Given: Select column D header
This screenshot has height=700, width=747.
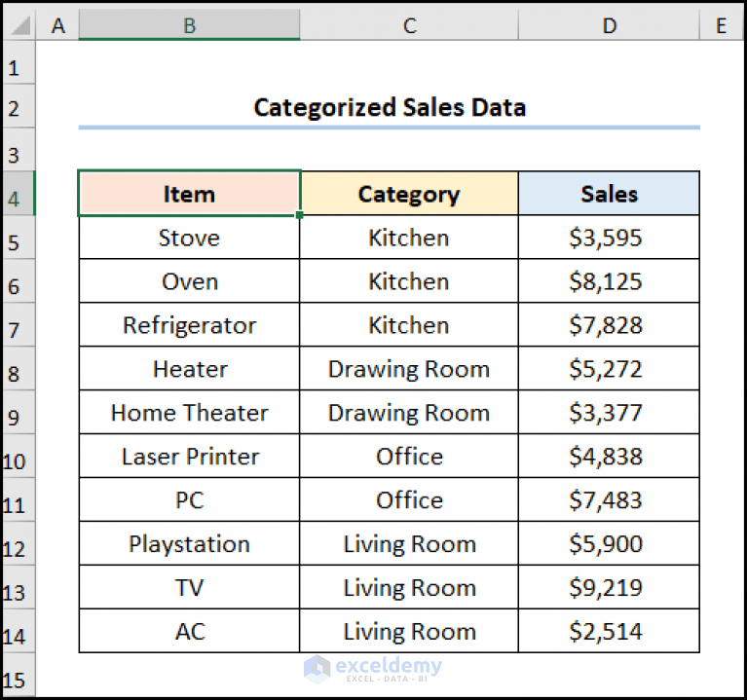Looking at the screenshot, I should [609, 25].
